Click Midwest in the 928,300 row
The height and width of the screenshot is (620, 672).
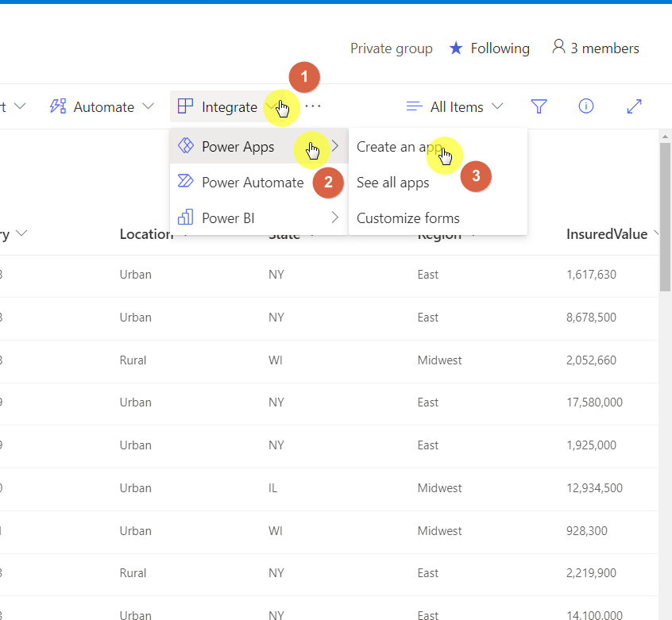[x=439, y=530]
